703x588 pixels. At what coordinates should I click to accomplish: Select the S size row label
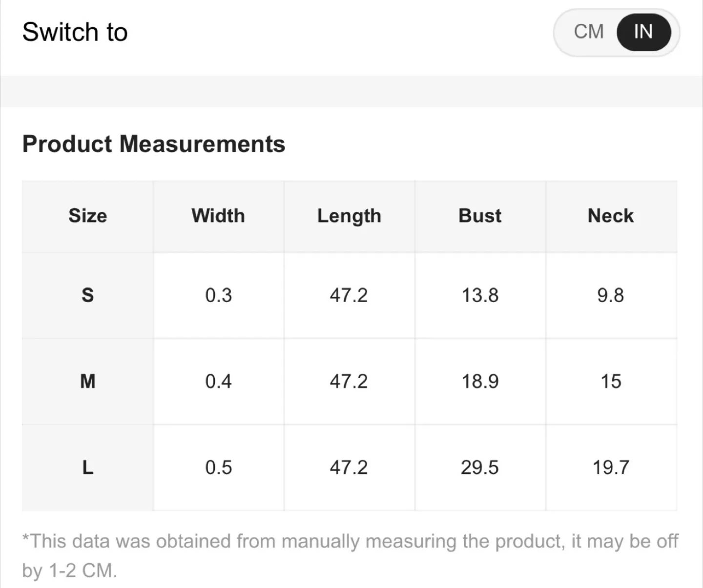[x=88, y=295]
